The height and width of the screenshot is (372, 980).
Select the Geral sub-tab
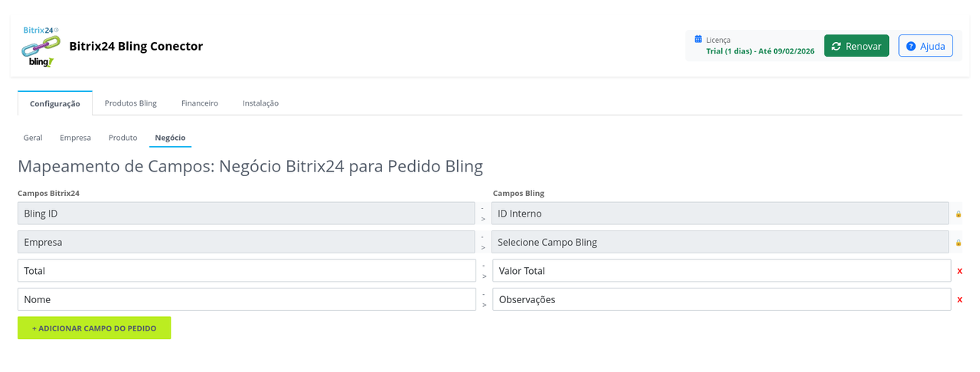[33, 138]
